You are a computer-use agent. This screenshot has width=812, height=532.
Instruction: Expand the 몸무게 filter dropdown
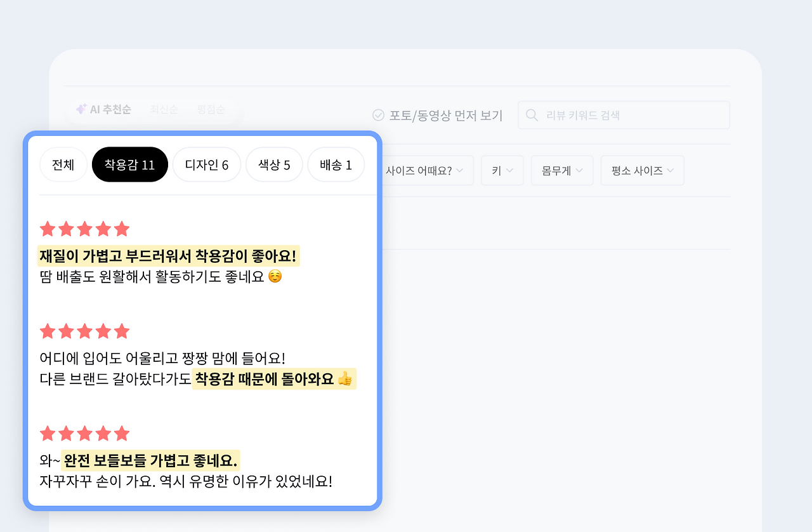(x=562, y=170)
